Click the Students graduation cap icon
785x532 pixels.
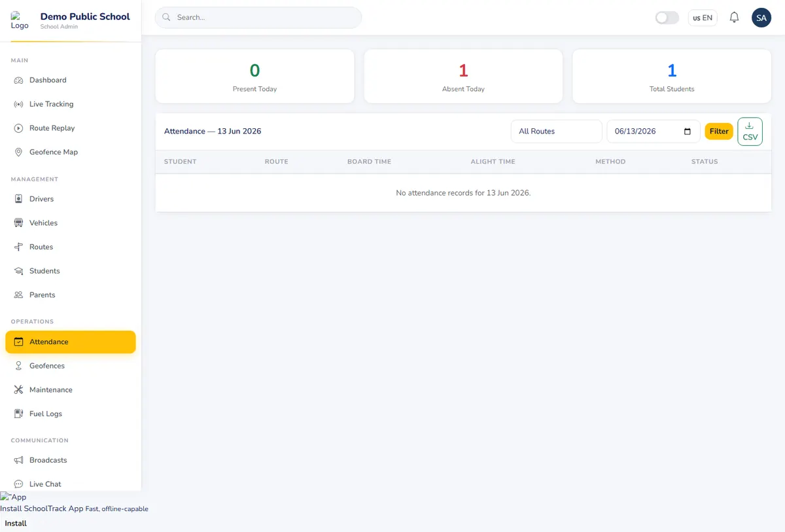18,271
